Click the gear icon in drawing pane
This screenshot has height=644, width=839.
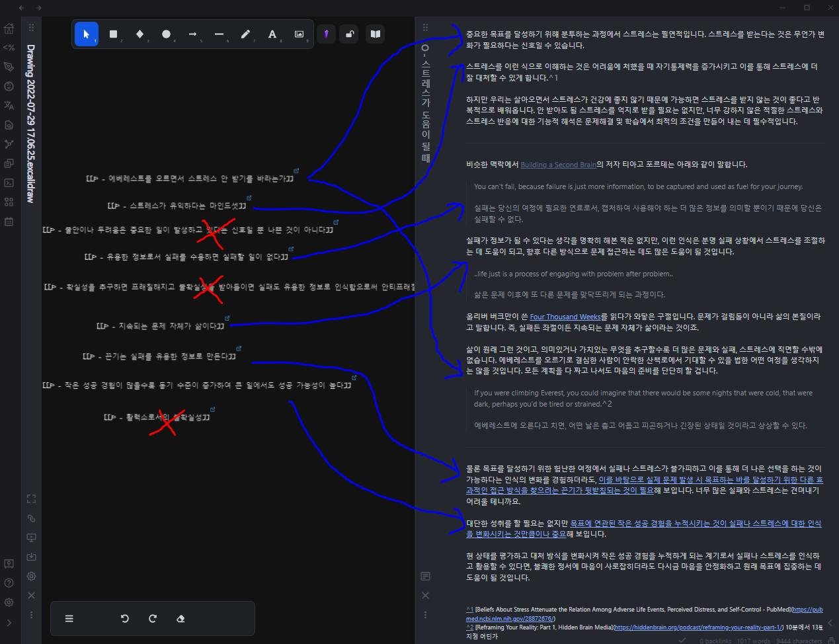coord(31,576)
